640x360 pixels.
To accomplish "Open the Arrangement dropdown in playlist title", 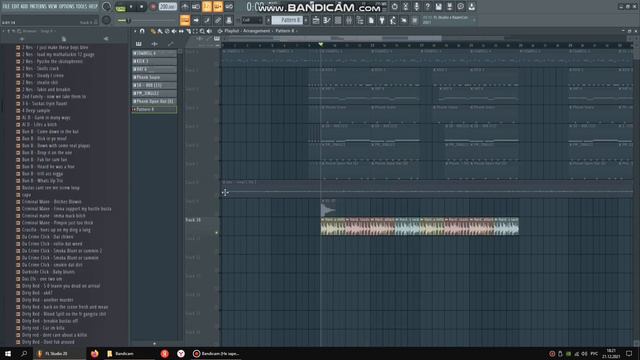I will [x=256, y=31].
